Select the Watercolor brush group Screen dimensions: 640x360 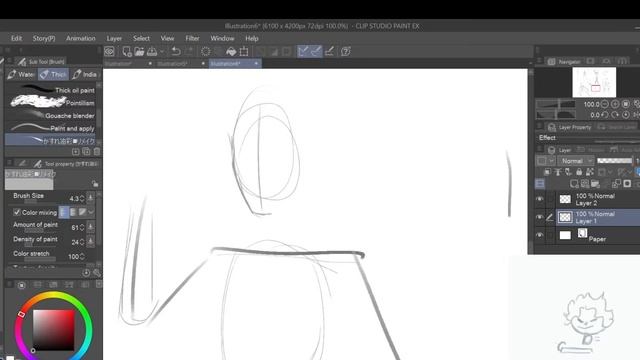(21, 74)
